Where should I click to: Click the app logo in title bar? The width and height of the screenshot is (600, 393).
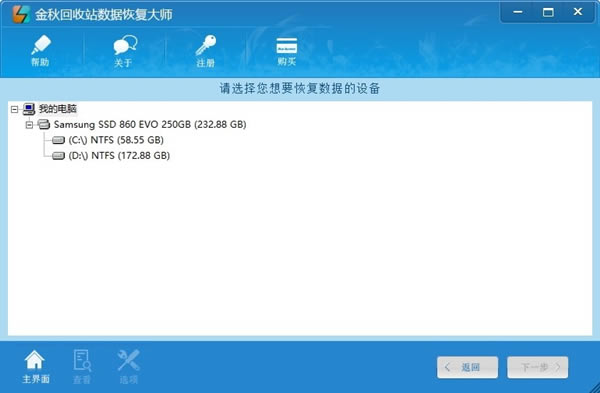tap(21, 14)
